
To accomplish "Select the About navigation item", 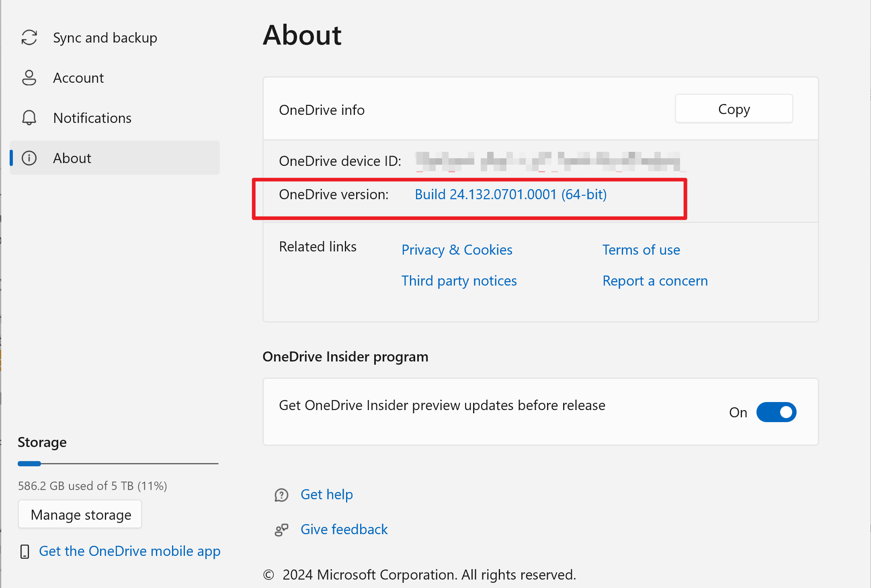I will [x=115, y=158].
